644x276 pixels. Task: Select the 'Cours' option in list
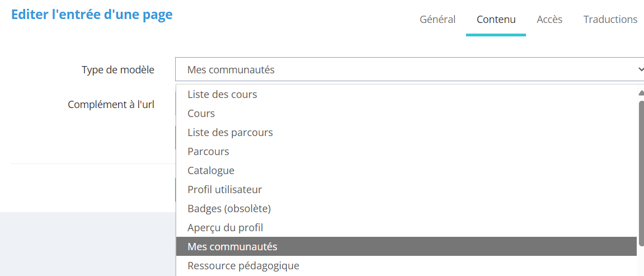click(201, 114)
